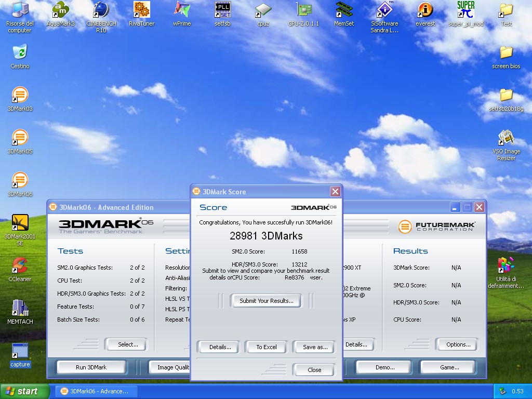Screen dimensions: 532x399
Task: Click the 3DMark05 desktop shortcut
Action: click(20, 142)
